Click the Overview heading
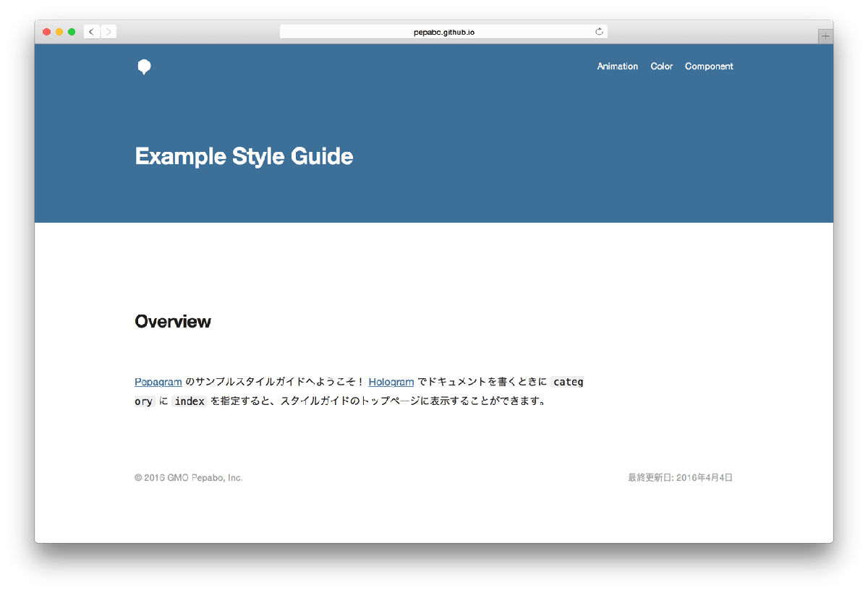Viewport: 868px width, 593px height. pyautogui.click(x=173, y=322)
